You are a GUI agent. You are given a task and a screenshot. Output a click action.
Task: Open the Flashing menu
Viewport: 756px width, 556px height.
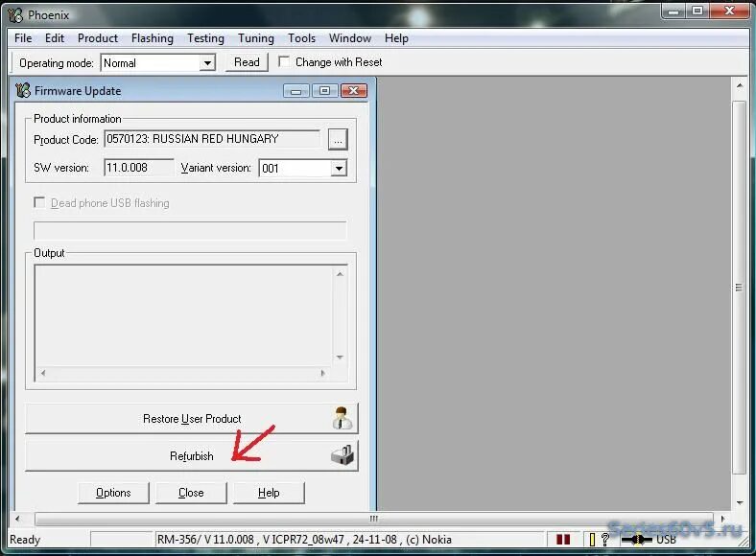click(x=152, y=38)
